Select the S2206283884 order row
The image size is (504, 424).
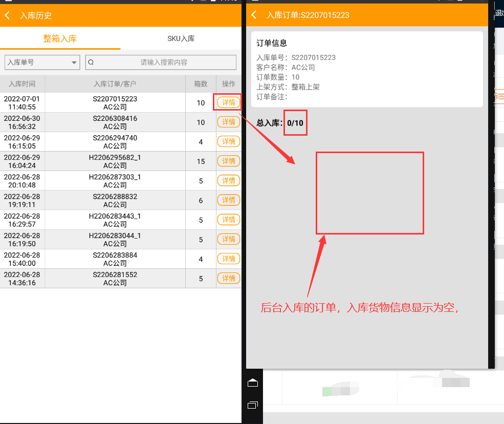[115, 259]
